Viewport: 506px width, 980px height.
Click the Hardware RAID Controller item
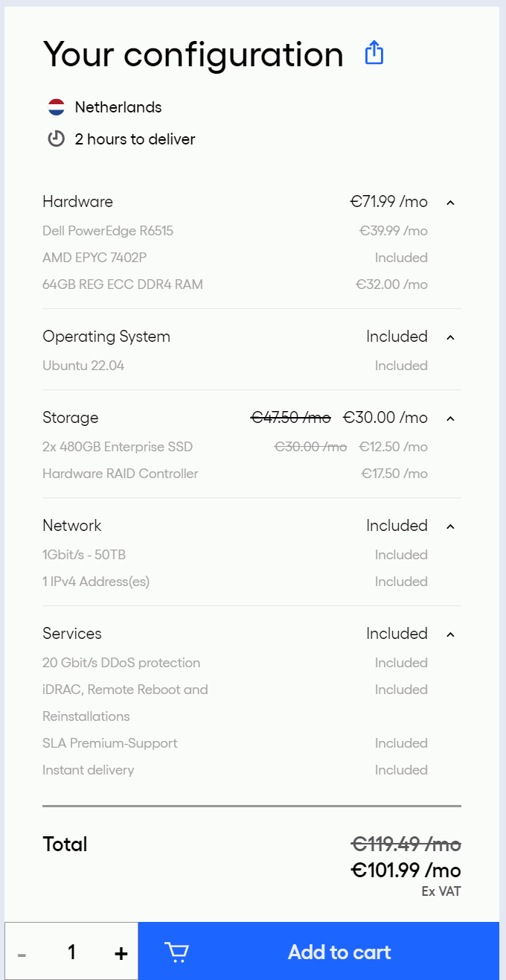[x=121, y=474]
